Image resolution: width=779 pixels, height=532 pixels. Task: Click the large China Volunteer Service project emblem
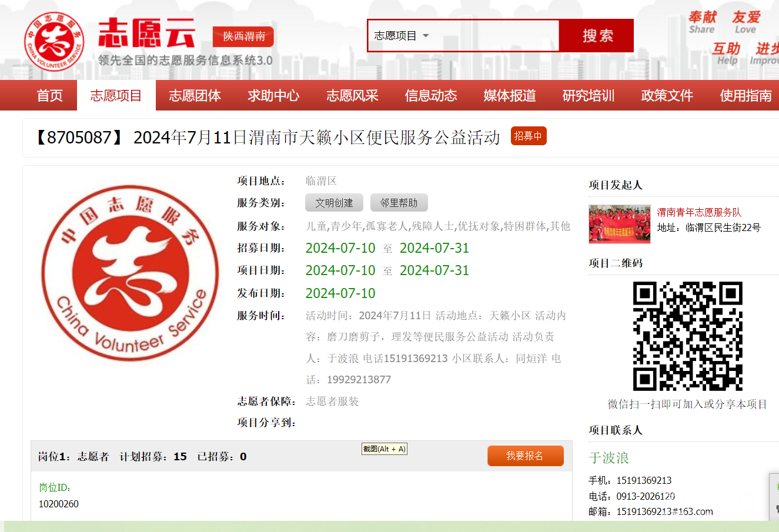[125, 273]
